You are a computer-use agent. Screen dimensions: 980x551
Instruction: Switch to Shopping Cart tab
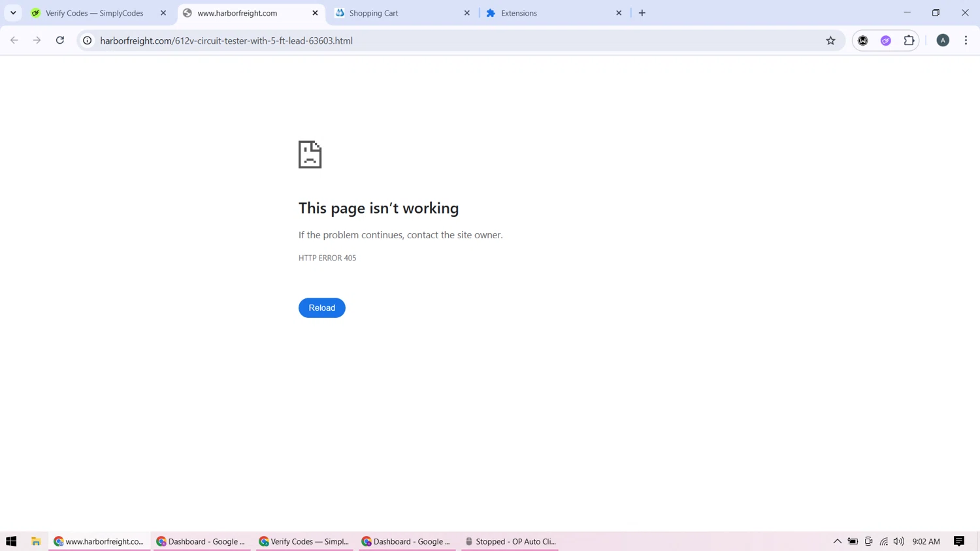coord(402,13)
